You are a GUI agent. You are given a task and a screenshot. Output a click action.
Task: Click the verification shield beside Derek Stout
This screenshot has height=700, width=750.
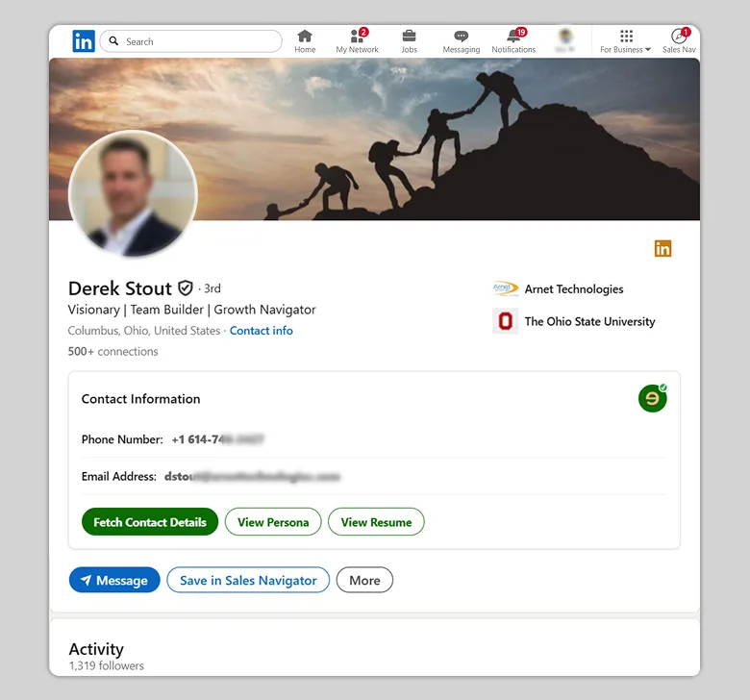[x=186, y=287]
